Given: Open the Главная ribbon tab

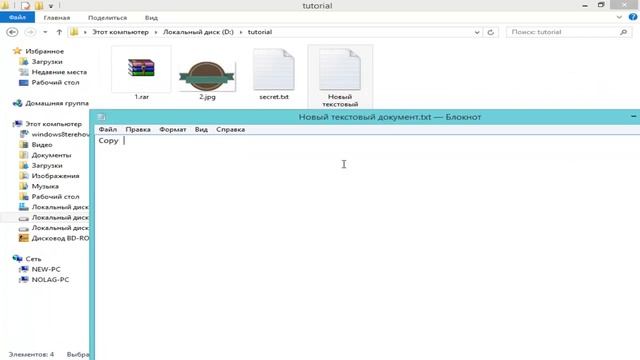Looking at the screenshot, I should pyautogui.click(x=57, y=18).
